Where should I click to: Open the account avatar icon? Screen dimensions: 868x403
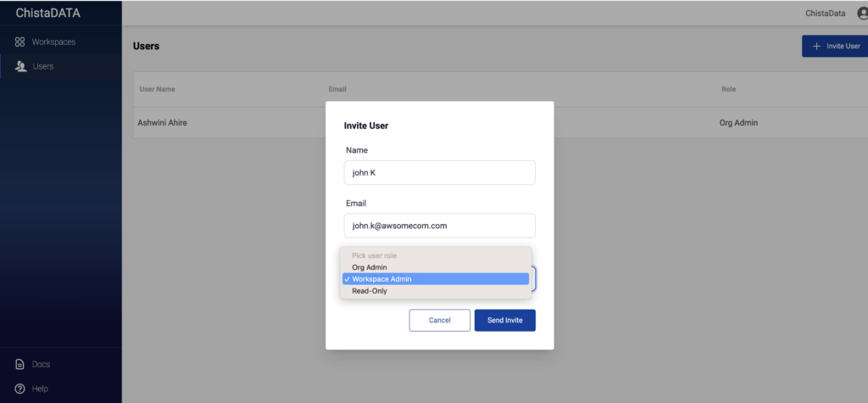coord(862,14)
